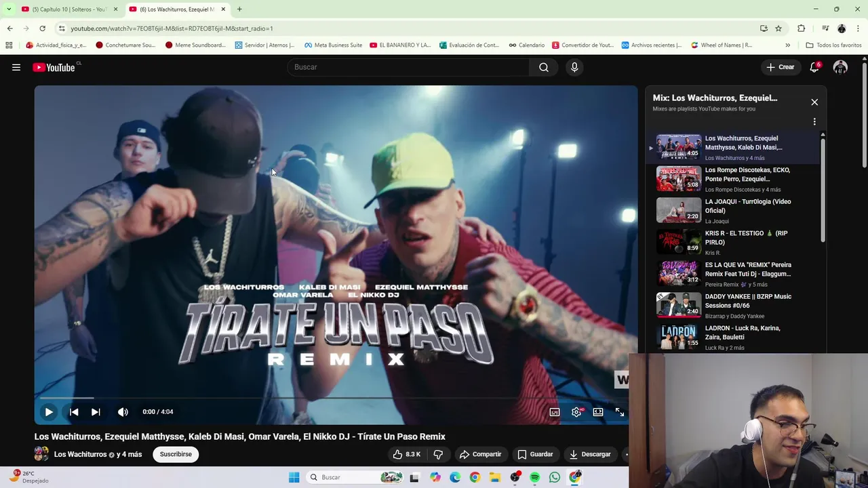
Task: Play LA JOAQUI Turr0logia from the mix
Action: (733, 211)
